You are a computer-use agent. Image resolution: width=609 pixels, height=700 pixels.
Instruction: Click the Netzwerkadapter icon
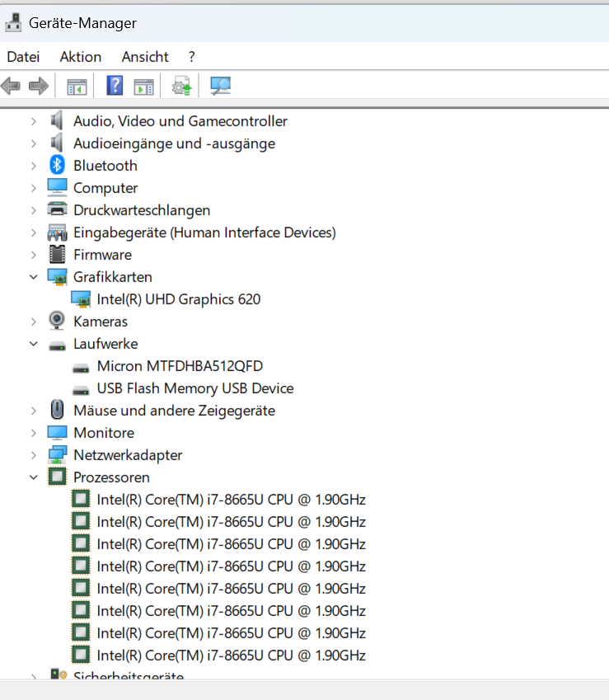click(x=57, y=455)
